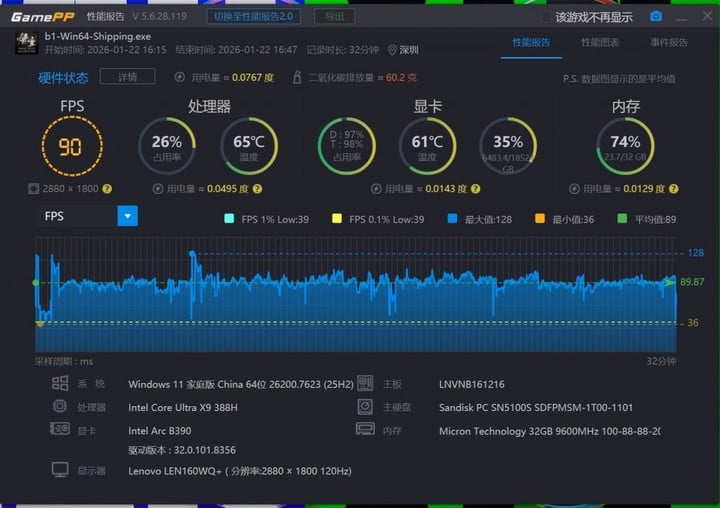The width and height of the screenshot is (720, 508).
Task: Click the game thumbnail icon for b1-Win64-Shipping.exe
Action: [x=26, y=43]
